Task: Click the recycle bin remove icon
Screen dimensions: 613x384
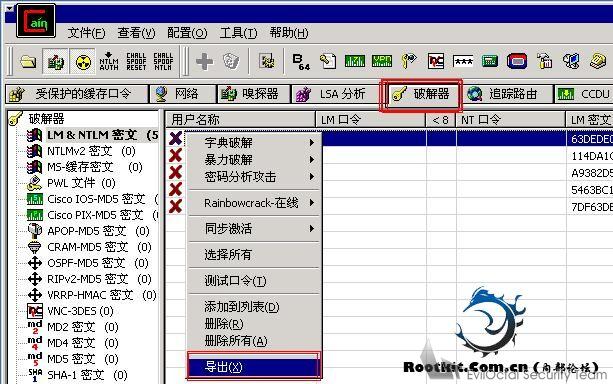Action: (x=231, y=61)
